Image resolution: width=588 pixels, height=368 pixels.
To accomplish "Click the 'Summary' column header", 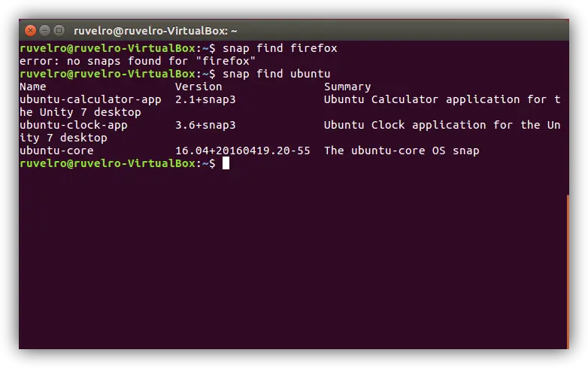I will (x=347, y=87).
